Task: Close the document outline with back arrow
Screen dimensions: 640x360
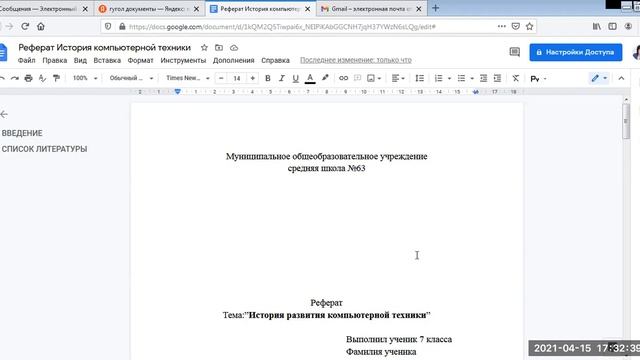Action: tap(4, 114)
